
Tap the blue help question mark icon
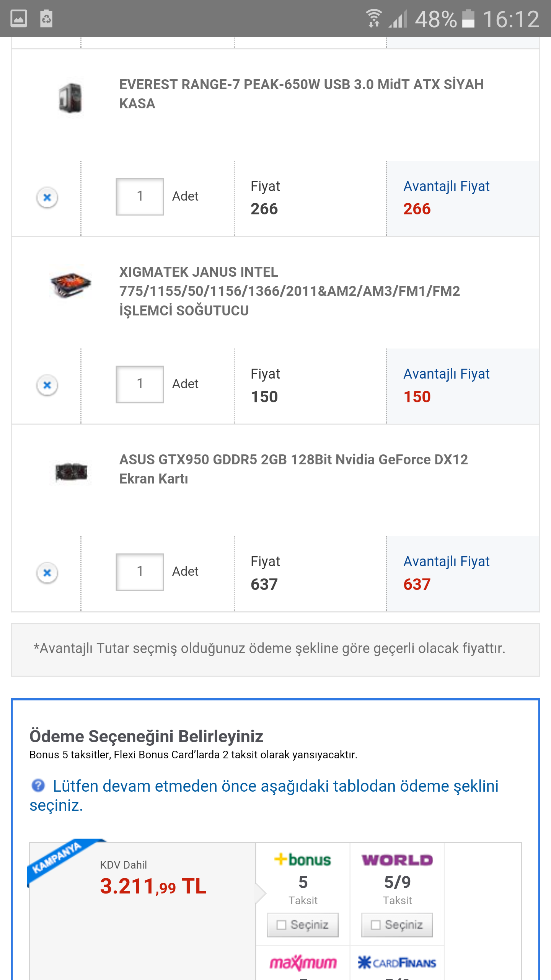pos(38,786)
